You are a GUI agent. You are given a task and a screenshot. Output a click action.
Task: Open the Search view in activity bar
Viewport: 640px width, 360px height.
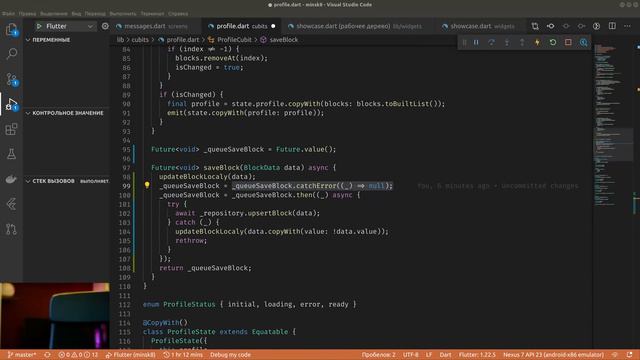click(11, 54)
